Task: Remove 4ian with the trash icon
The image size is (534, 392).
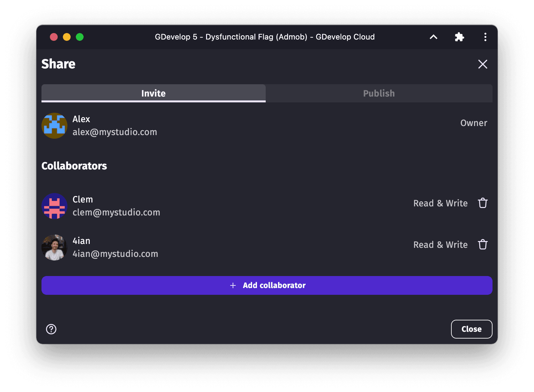Action: 483,245
